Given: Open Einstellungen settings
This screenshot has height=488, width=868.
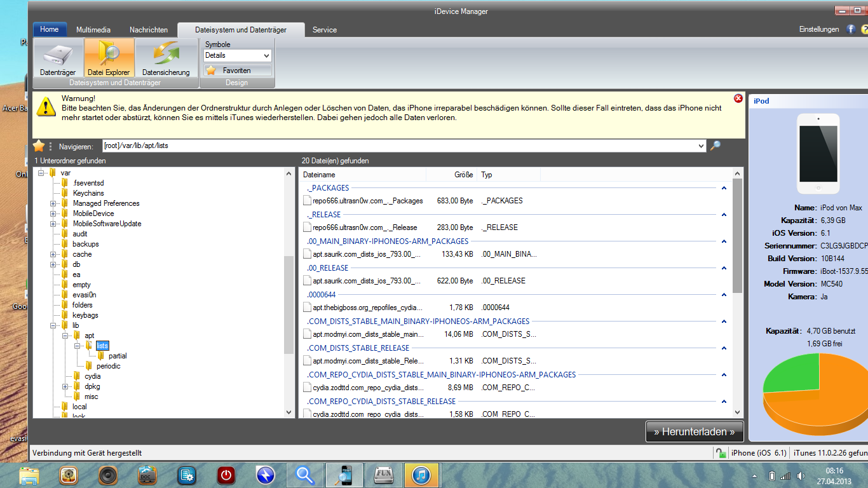Looking at the screenshot, I should point(819,29).
